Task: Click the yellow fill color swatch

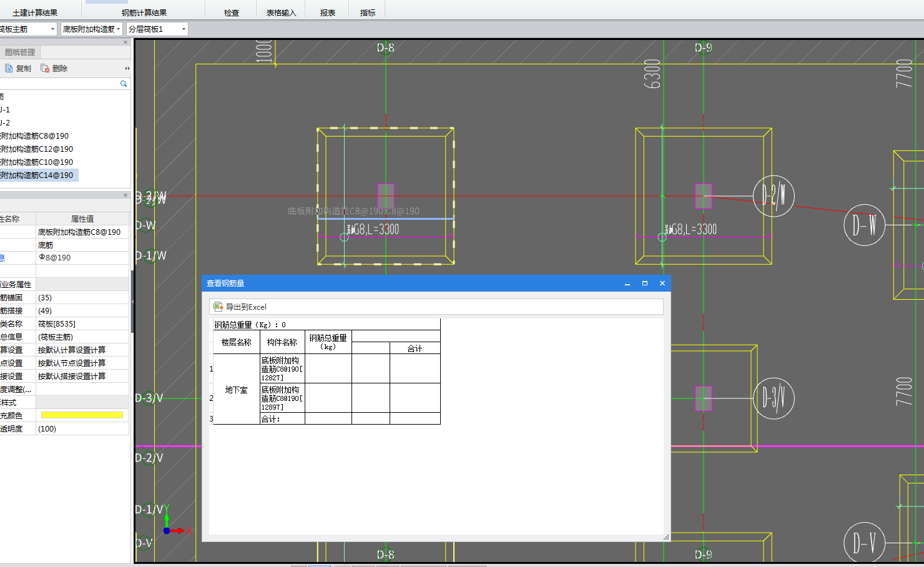Action: pyautogui.click(x=82, y=415)
